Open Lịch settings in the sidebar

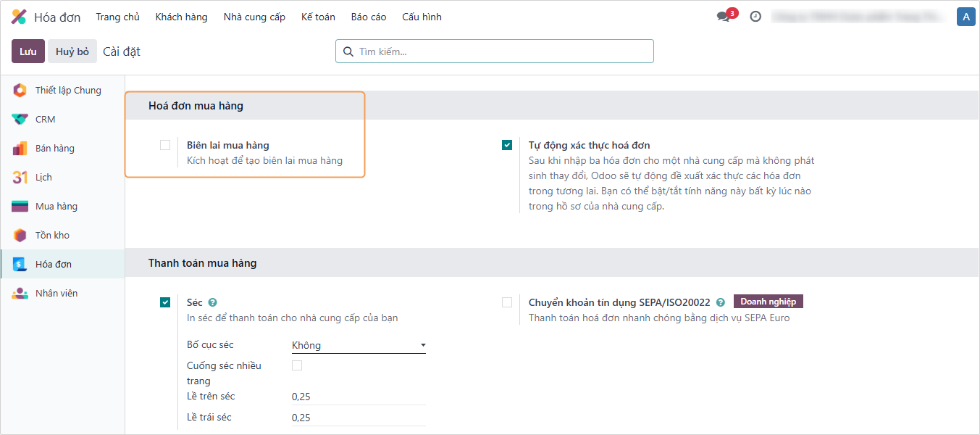pyautogui.click(x=43, y=178)
